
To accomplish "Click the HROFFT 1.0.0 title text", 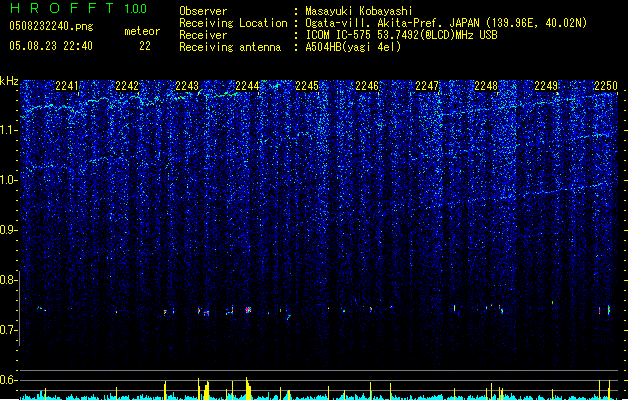I will pyautogui.click(x=78, y=8).
